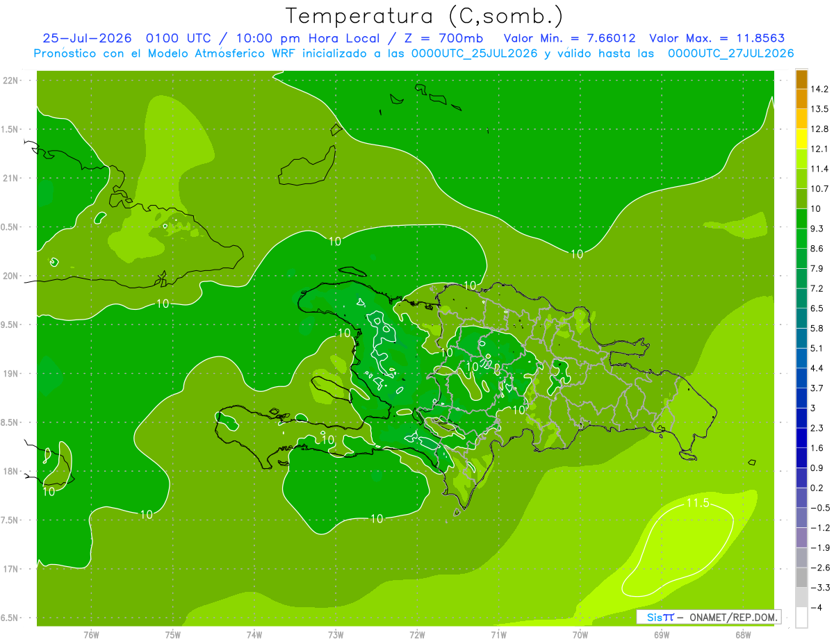Click the "72W" longitude axis label
The height and width of the screenshot is (644, 834).
[417, 635]
